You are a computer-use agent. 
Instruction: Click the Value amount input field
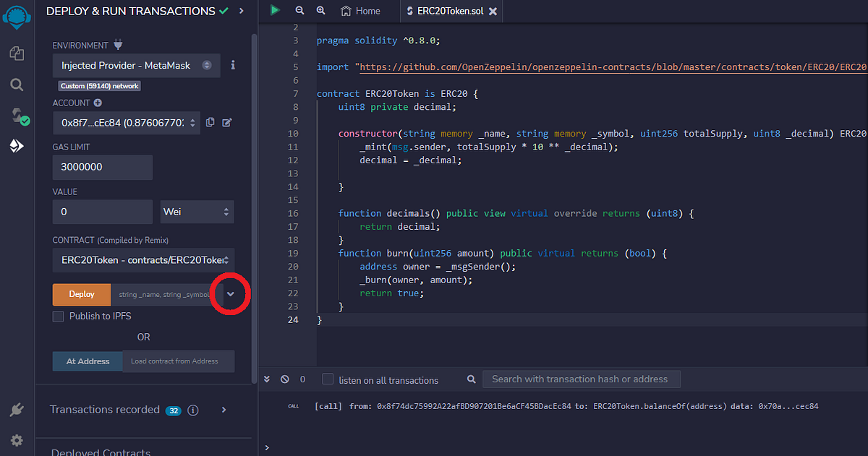pyautogui.click(x=103, y=212)
